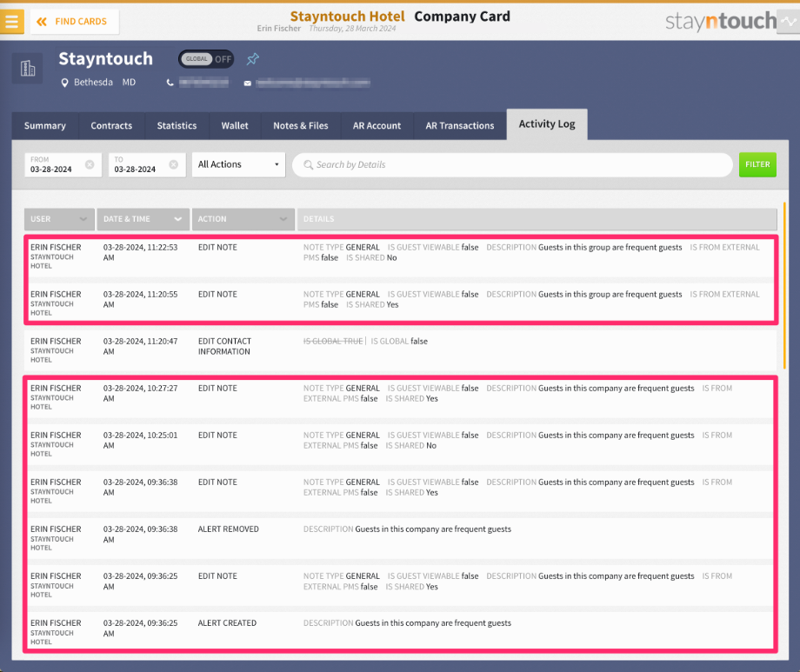This screenshot has width=800, height=672.
Task: Click the search magnifier icon
Action: [x=308, y=165]
